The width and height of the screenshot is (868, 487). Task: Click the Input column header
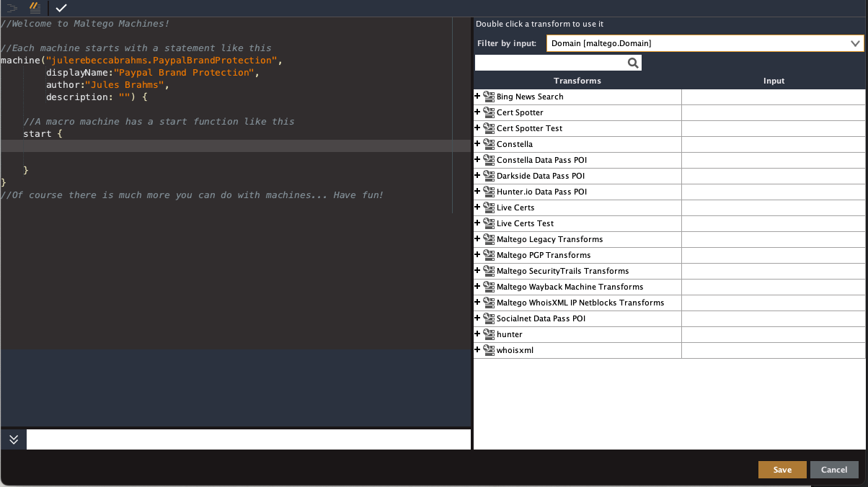[x=774, y=81]
